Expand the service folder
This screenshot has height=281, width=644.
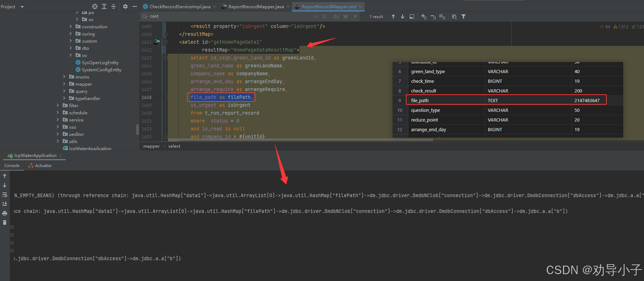(58, 120)
